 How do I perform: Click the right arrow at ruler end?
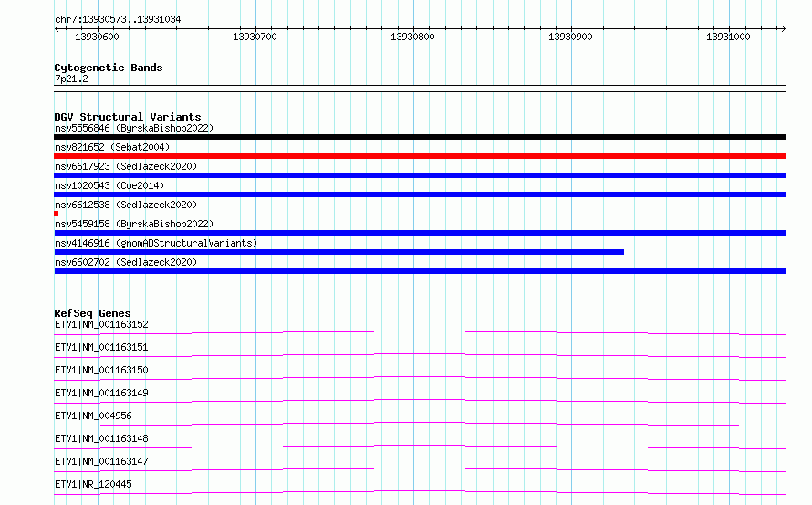tap(783, 28)
